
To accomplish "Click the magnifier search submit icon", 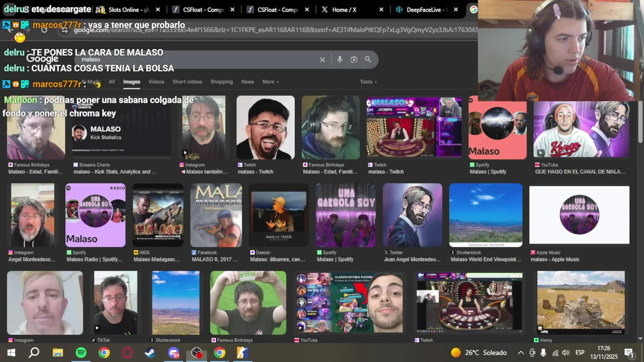I will point(368,59).
